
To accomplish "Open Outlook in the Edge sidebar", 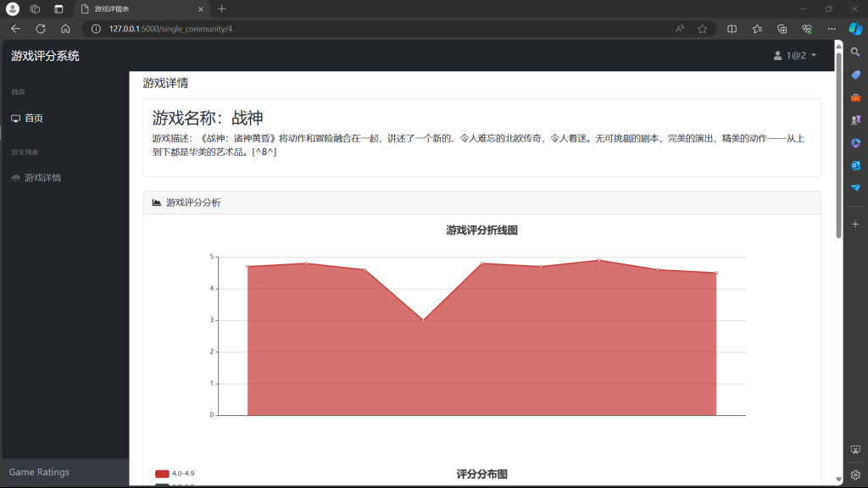I will [855, 165].
